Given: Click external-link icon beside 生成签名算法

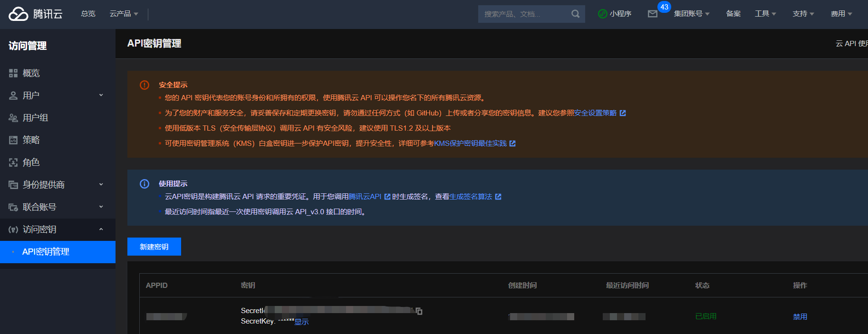Looking at the screenshot, I should tap(498, 197).
